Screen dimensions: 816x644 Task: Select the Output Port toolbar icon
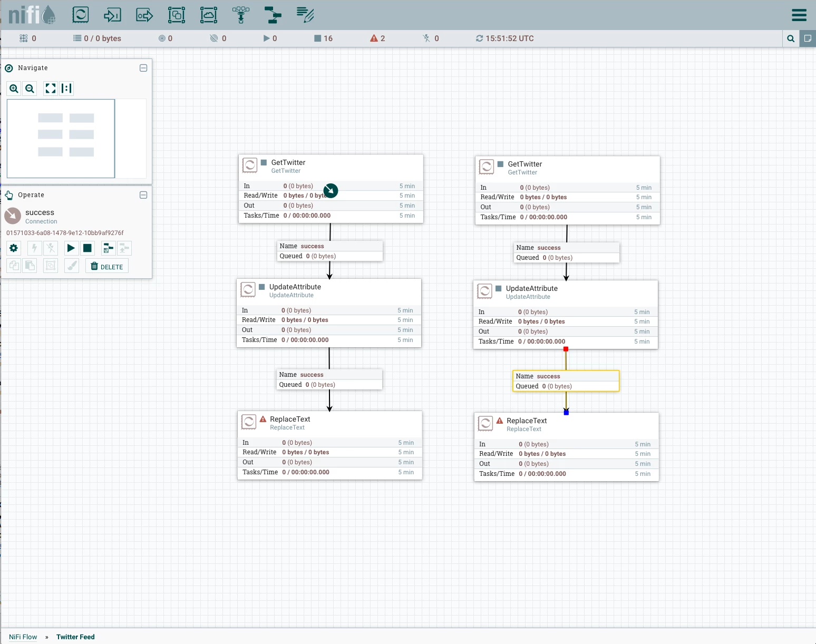pyautogui.click(x=144, y=15)
